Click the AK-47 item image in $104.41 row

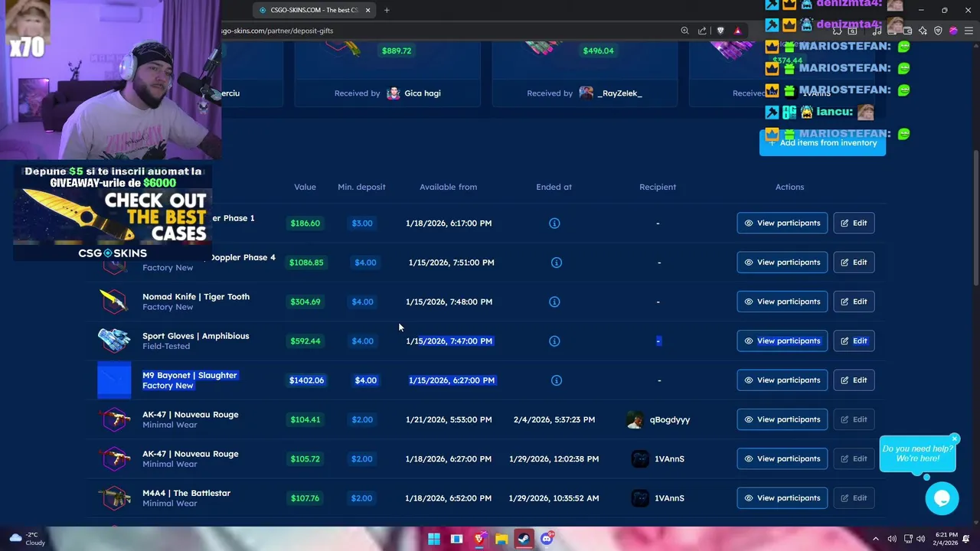click(x=114, y=419)
